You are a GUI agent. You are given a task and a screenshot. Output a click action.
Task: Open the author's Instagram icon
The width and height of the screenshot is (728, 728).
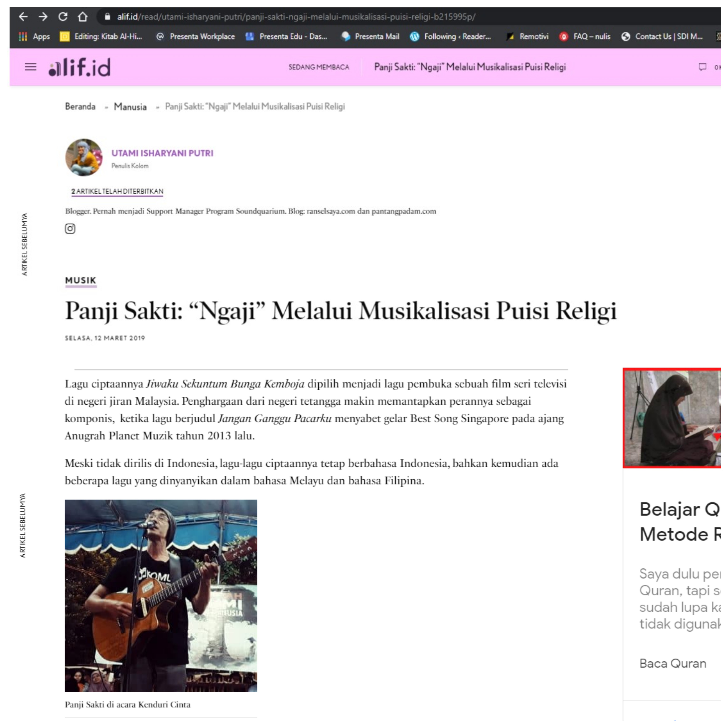click(x=70, y=229)
